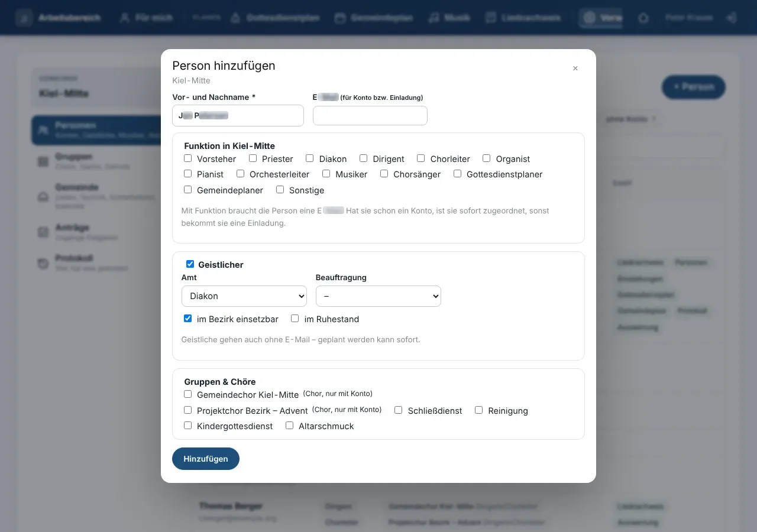Select the Dirigent checkbox

(363, 158)
